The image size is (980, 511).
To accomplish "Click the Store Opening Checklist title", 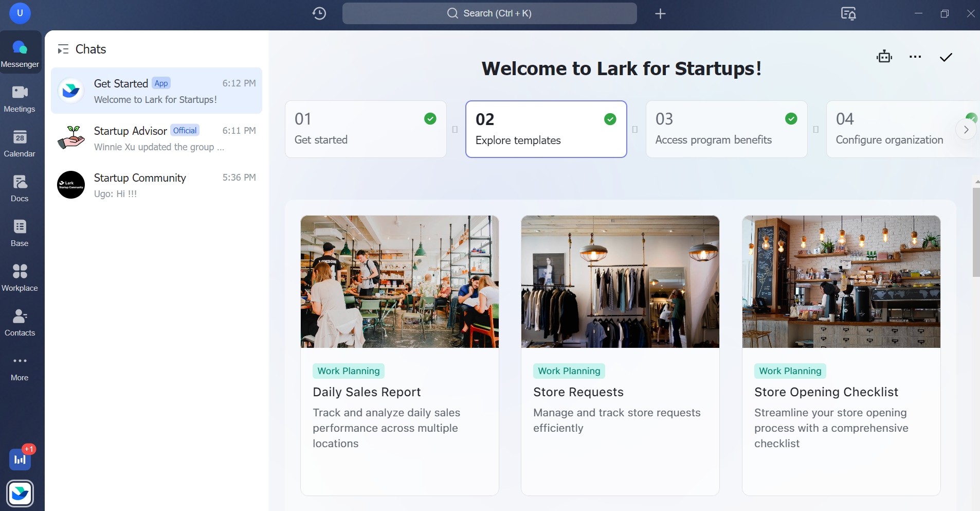I will tap(826, 392).
